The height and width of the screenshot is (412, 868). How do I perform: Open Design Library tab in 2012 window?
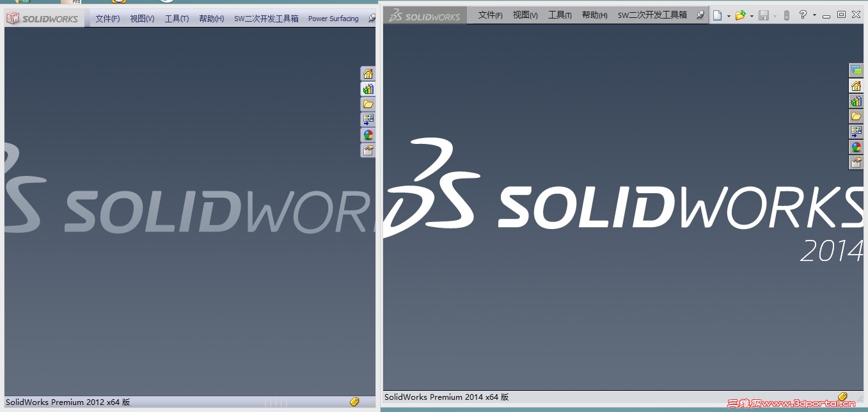coord(368,89)
